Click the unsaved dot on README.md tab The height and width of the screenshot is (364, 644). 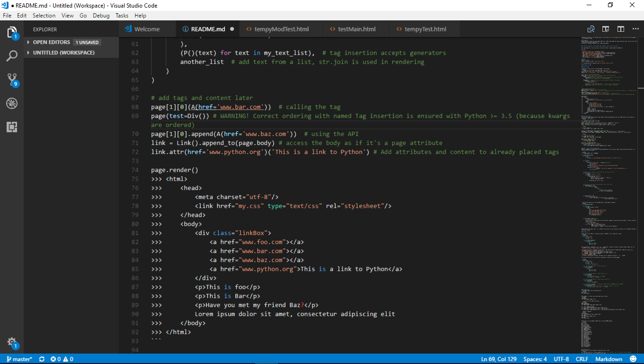point(232,29)
